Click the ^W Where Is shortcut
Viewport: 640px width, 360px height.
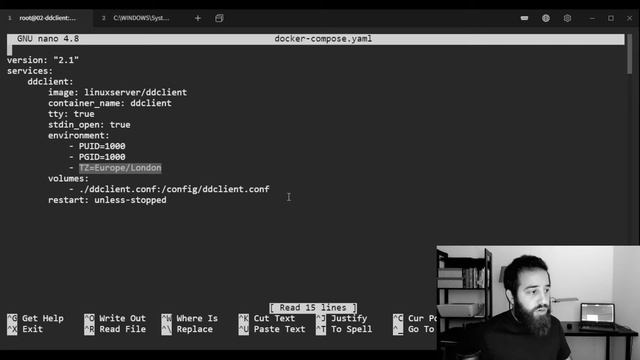[190, 318]
